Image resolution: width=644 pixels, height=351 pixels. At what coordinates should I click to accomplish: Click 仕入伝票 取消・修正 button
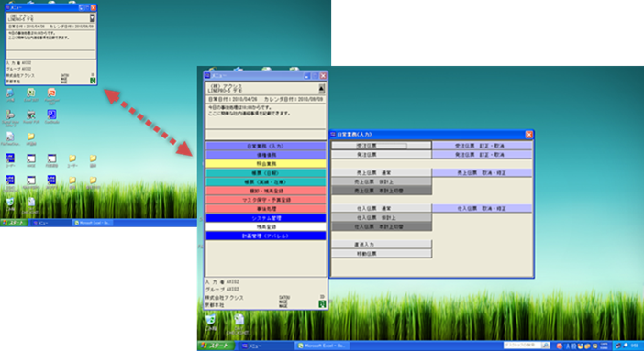click(x=482, y=209)
